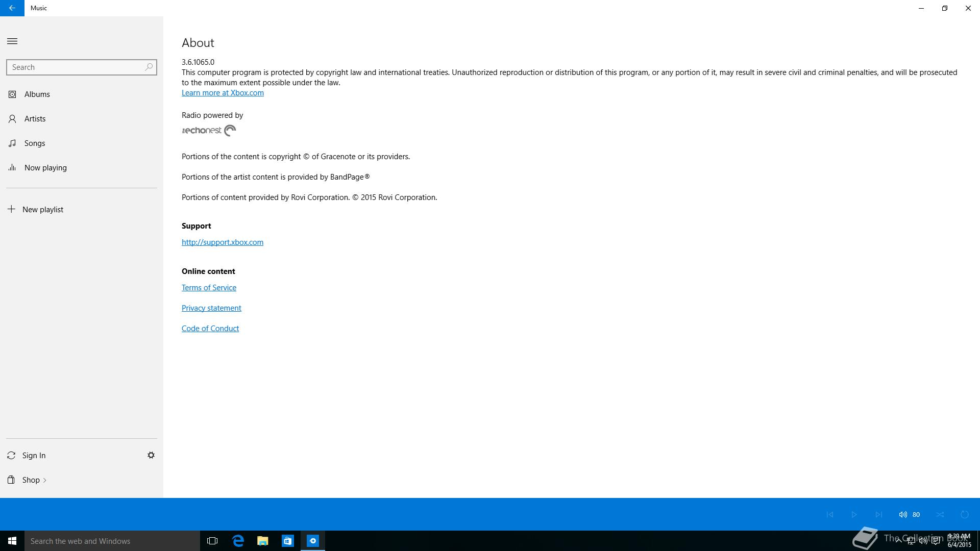Launch Microsoft Edge from taskbar
980x551 pixels.
pyautogui.click(x=238, y=541)
